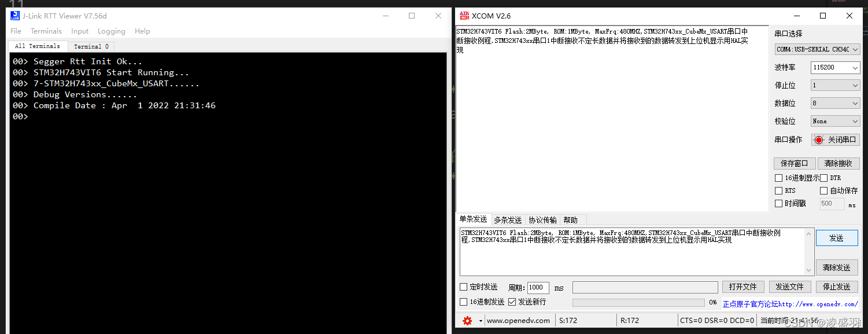Select the 单条发送 tab in XCOM
Viewport: 868px width, 334px height.
[473, 219]
